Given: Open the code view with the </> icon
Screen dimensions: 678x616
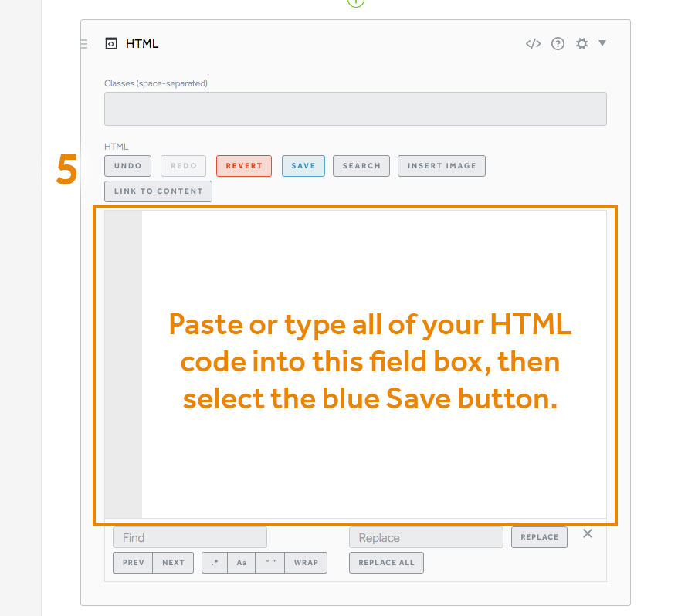Looking at the screenshot, I should point(533,43).
